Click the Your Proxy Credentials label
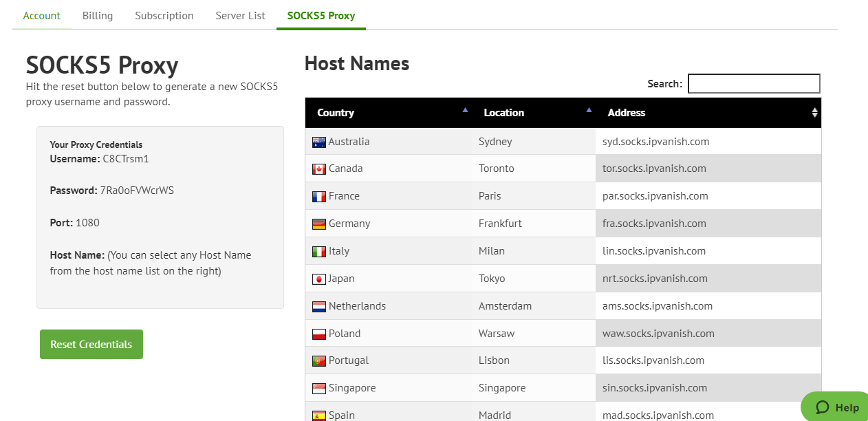868x421 pixels. [96, 144]
